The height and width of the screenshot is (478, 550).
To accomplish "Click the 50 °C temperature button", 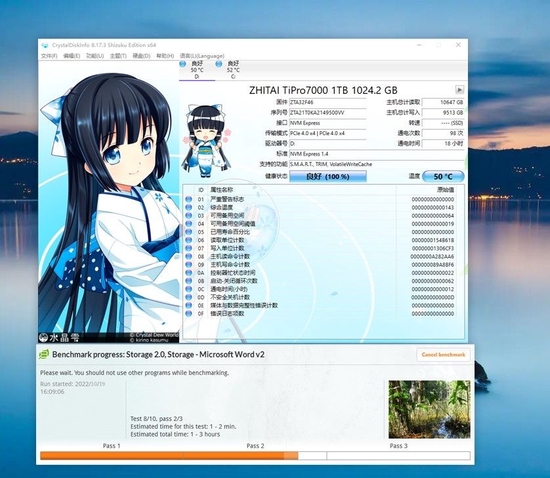I will 443,176.
